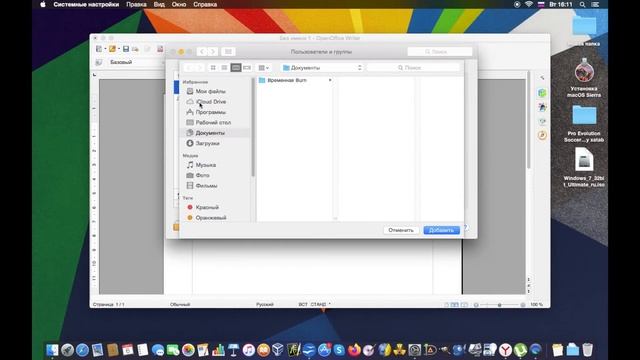Click Writer vertical scrollbar
The width and height of the screenshot is (640, 360).
529,120
